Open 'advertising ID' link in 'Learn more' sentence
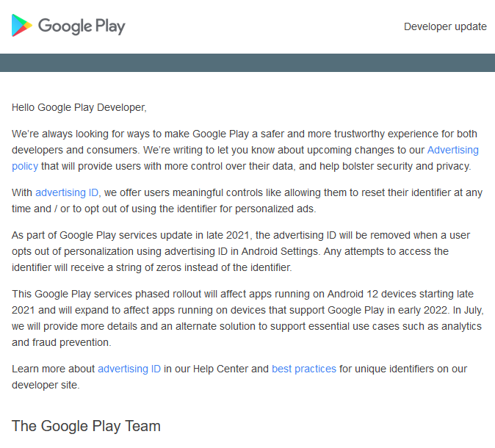The width and height of the screenshot is (495, 448). point(129,369)
